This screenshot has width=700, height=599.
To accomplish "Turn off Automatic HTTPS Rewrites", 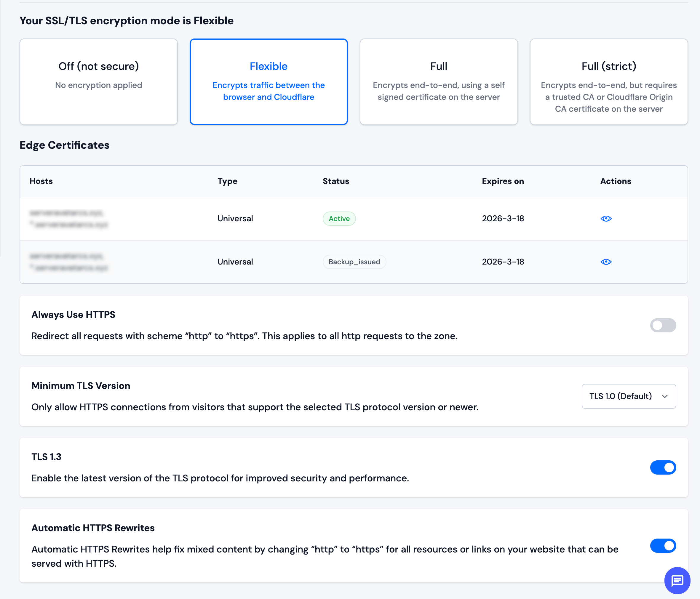I will click(x=663, y=546).
